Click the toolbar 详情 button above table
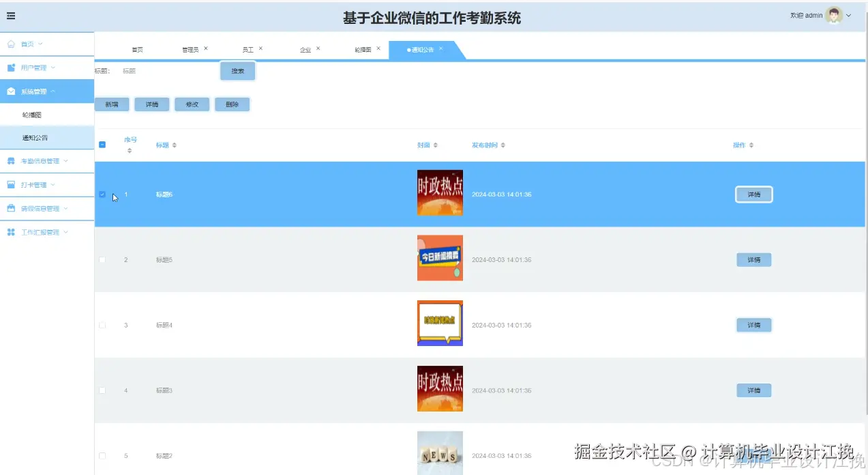The width and height of the screenshot is (868, 475). pos(152,104)
